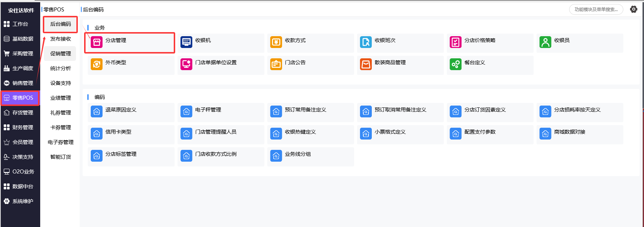This screenshot has width=644, height=227.
Task: Click the 收银机 cash register icon
Action: point(186,42)
